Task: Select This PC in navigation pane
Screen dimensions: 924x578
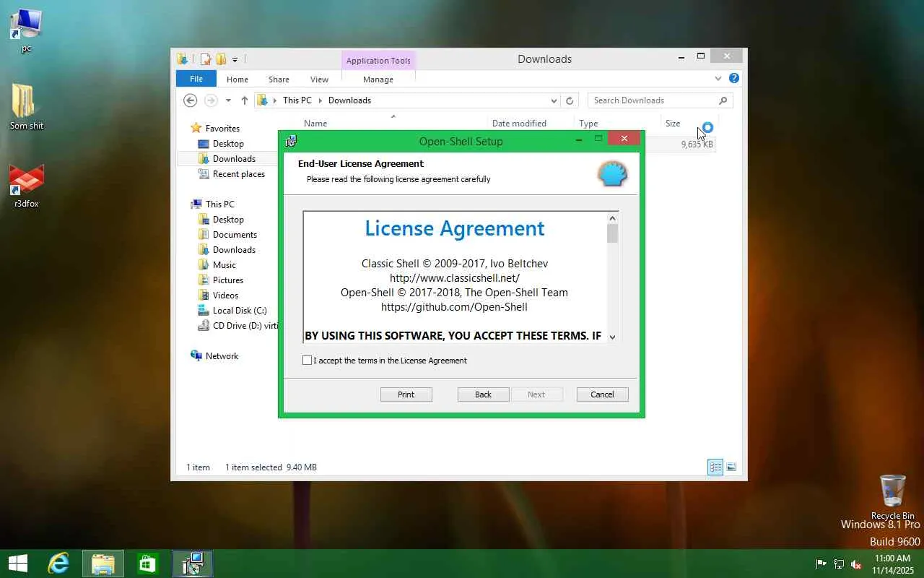Action: [x=219, y=204]
